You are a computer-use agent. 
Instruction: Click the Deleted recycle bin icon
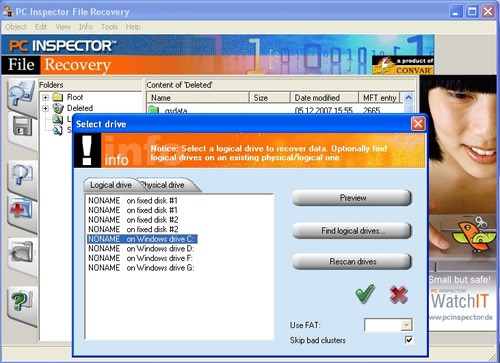tap(58, 108)
